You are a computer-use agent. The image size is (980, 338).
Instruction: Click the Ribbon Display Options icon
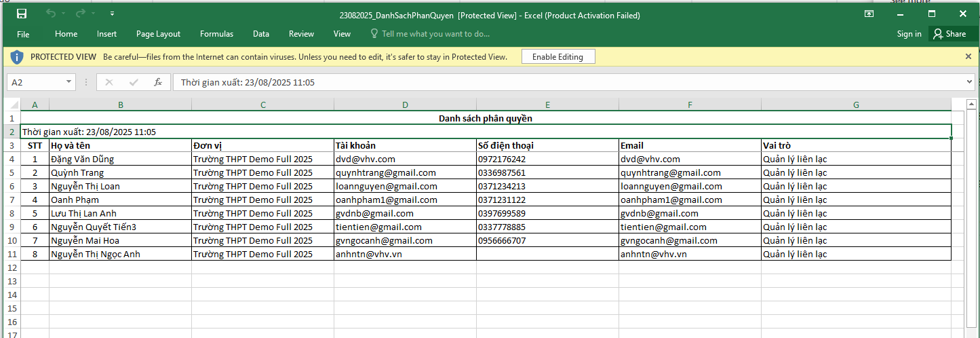click(x=869, y=14)
